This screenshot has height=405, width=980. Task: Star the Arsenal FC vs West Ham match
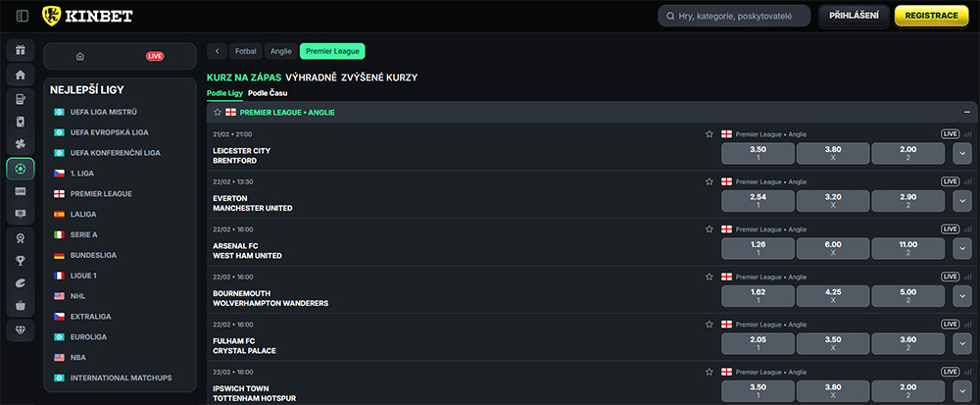[709, 228]
